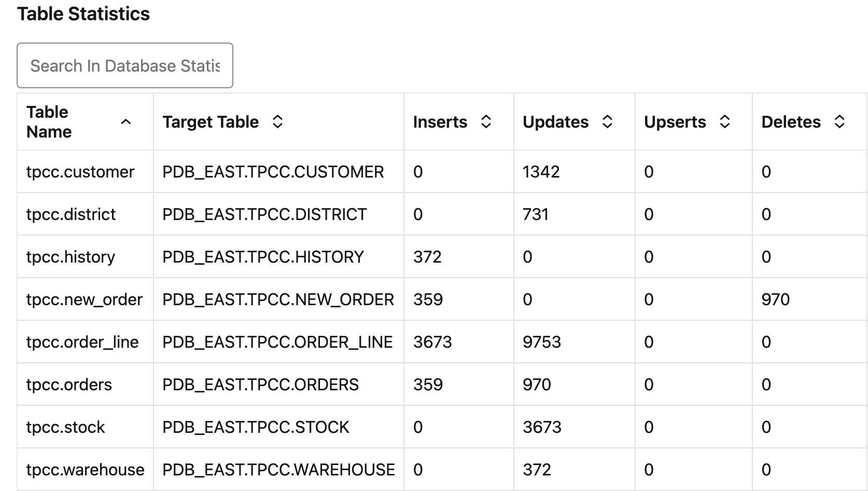Sort the Updates column using its icon

click(607, 122)
